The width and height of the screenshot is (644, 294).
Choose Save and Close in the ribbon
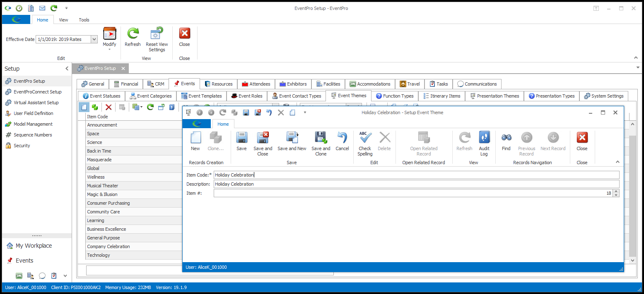pyautogui.click(x=263, y=144)
